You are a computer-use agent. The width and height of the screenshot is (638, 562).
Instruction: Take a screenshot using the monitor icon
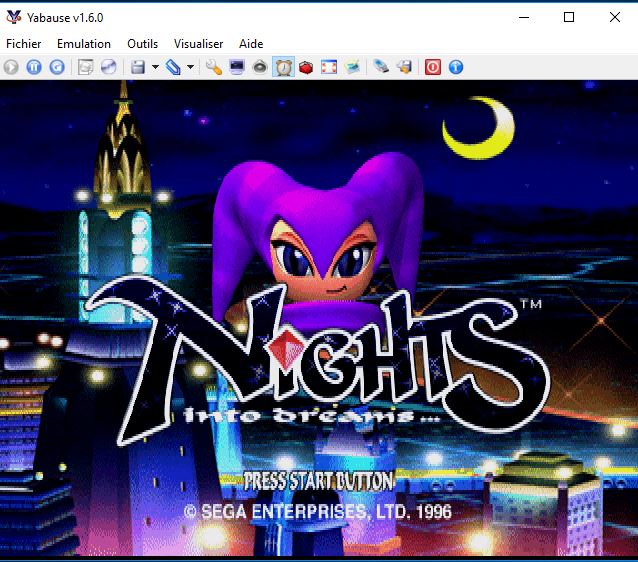[237, 67]
